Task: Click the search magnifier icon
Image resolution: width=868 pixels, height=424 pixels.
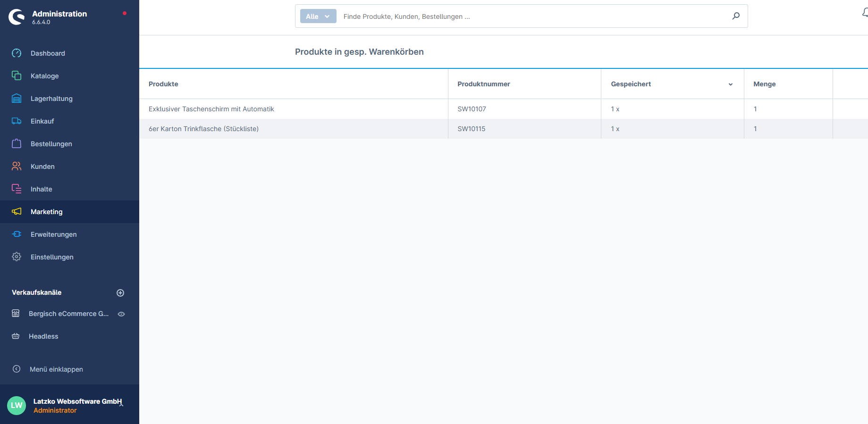Action: pyautogui.click(x=736, y=16)
